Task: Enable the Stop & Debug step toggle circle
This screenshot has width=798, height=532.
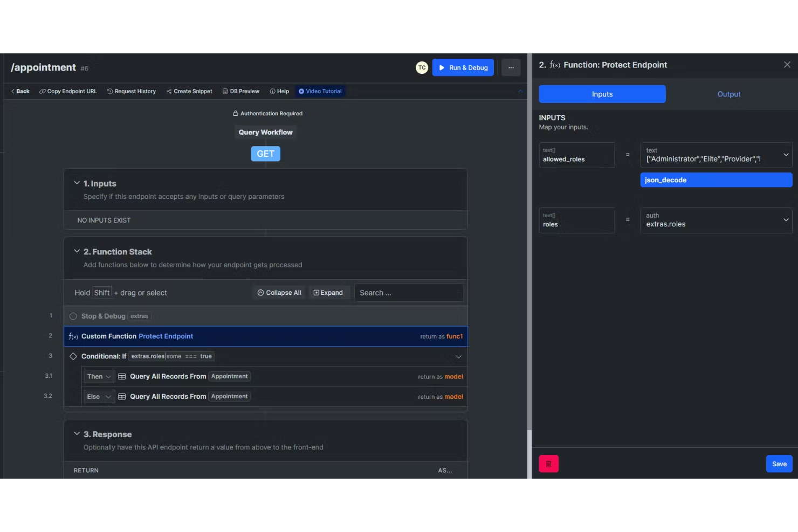Action: coord(73,316)
